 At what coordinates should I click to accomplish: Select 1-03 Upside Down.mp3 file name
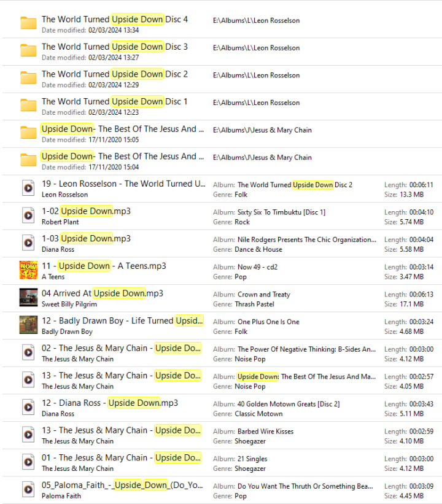(86, 239)
